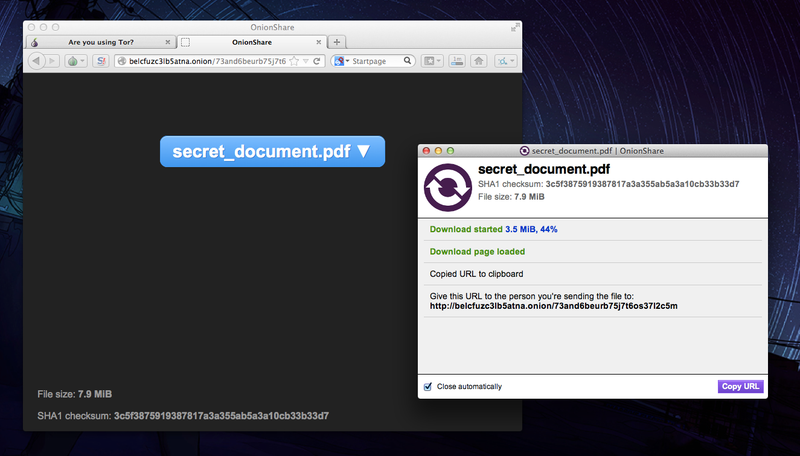
Task: Go to home page via house icon
Action: click(x=479, y=61)
